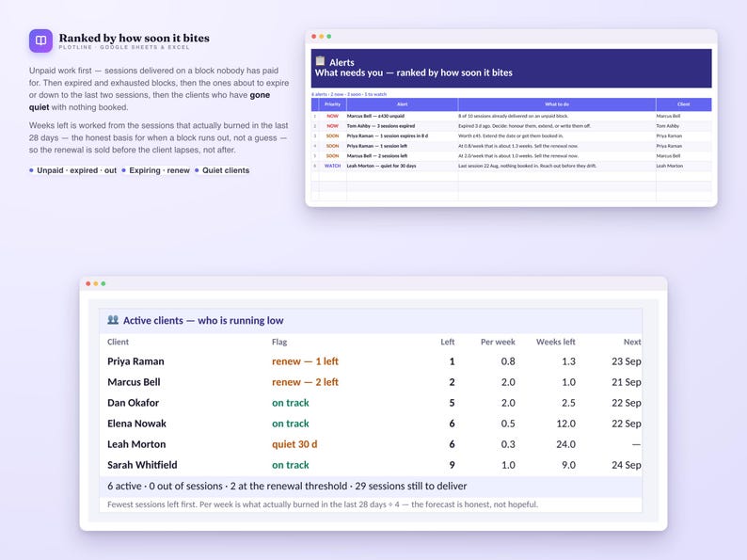
Task: Select alert 'Marcus Bell — 2 sessions left'
Action: [x=377, y=156]
